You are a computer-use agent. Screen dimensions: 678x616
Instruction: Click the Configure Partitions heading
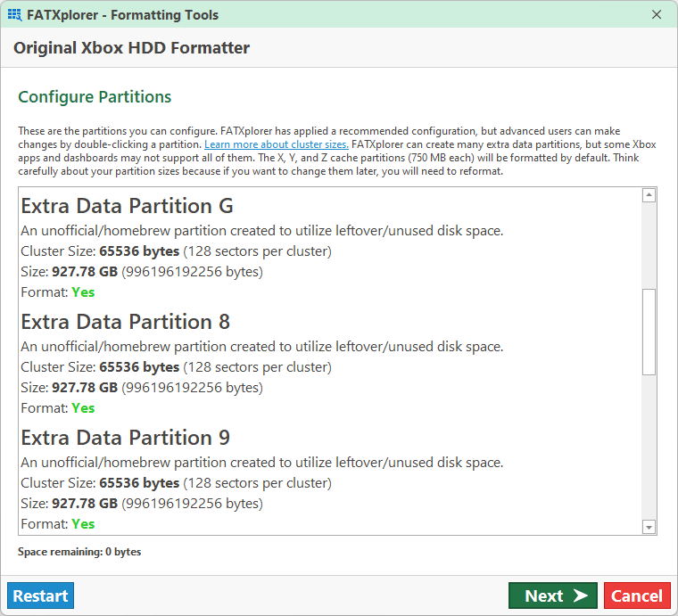coord(95,97)
